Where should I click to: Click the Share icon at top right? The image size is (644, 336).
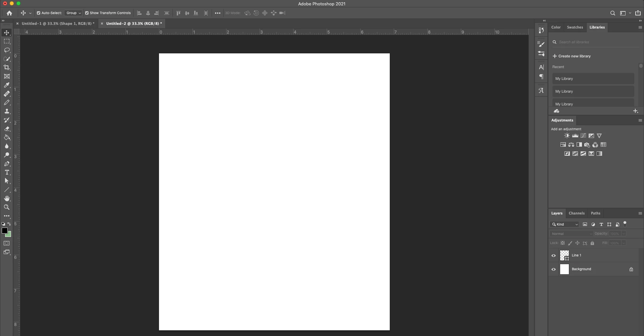[x=638, y=13]
